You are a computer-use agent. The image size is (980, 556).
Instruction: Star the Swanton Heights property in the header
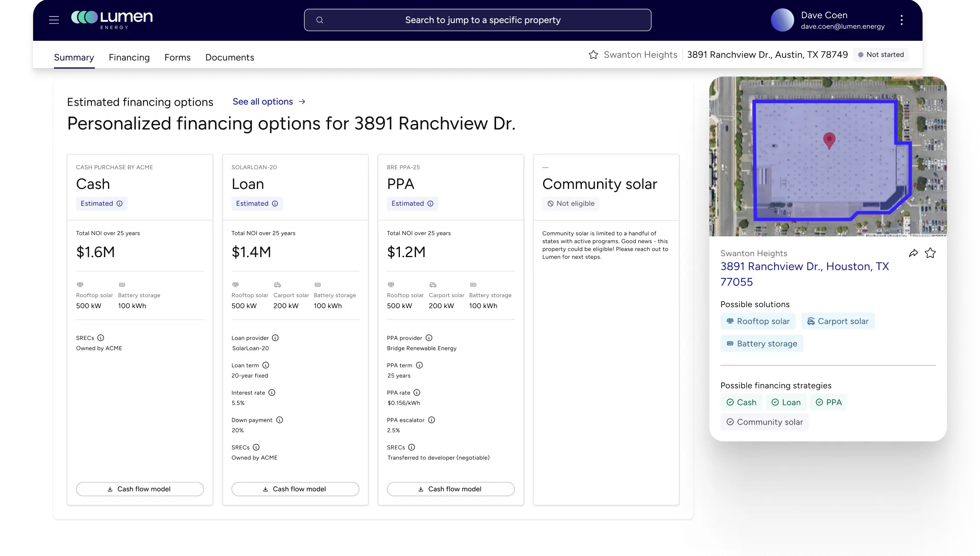click(x=593, y=55)
